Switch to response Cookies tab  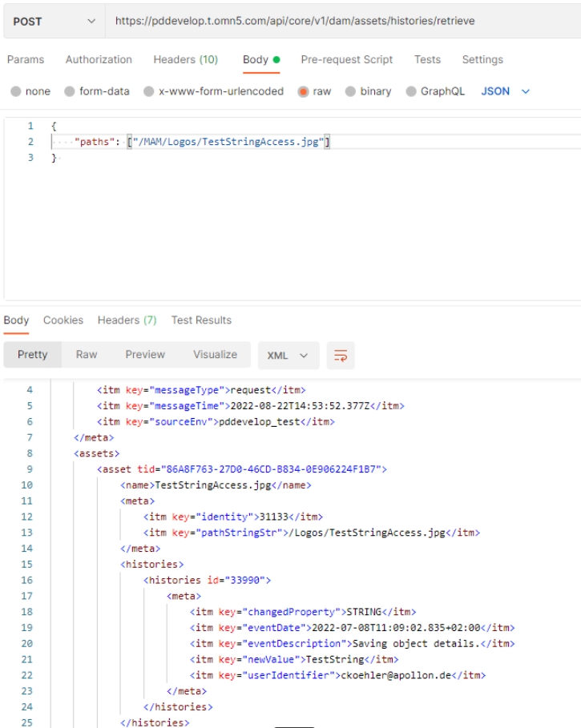(63, 320)
